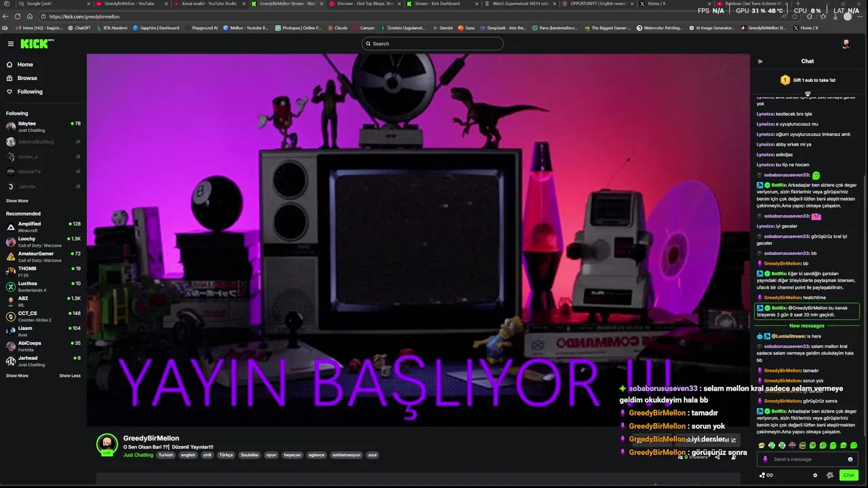
Task: Select the heyecan tag
Action: tap(292, 455)
